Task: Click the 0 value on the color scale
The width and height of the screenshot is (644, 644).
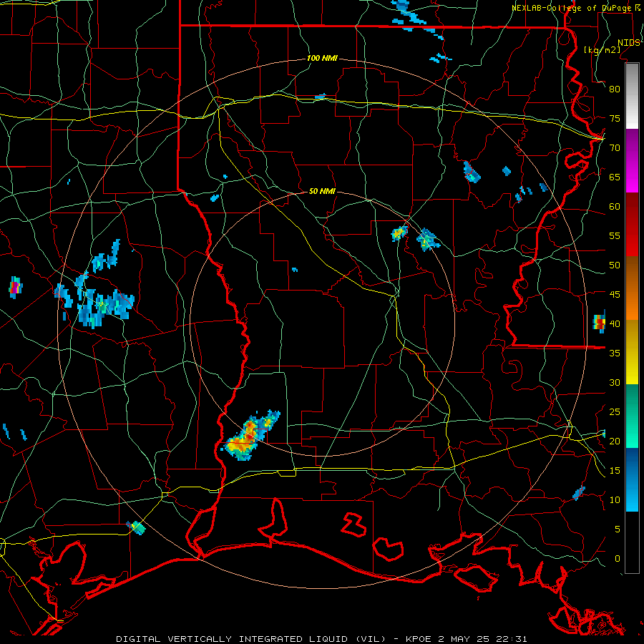Action: pyautogui.click(x=618, y=559)
